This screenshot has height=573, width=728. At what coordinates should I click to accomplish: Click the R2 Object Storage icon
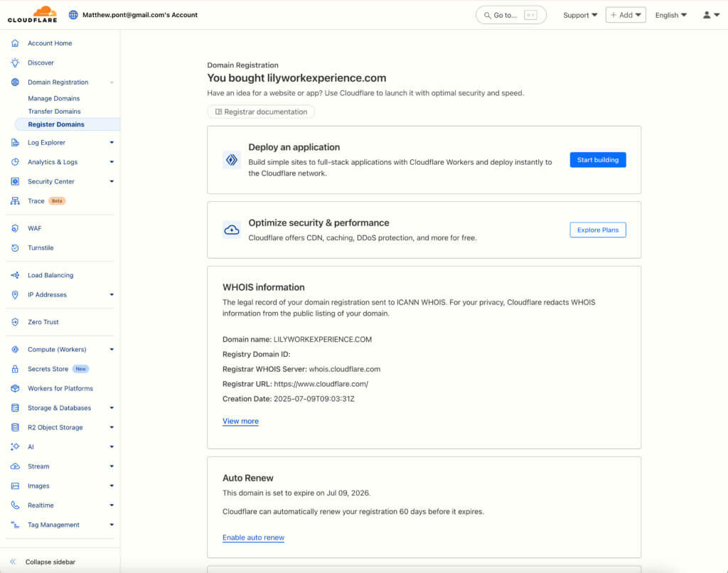15,428
